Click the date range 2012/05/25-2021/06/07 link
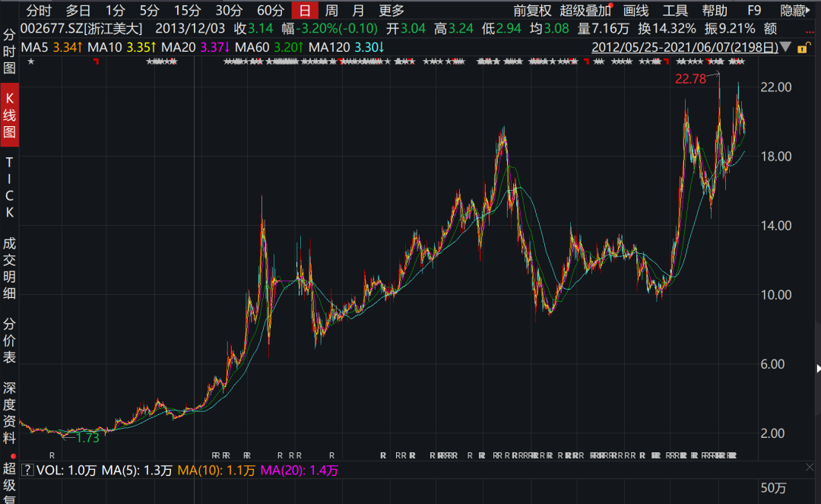Screen dimensions: 821x504 tap(685, 47)
